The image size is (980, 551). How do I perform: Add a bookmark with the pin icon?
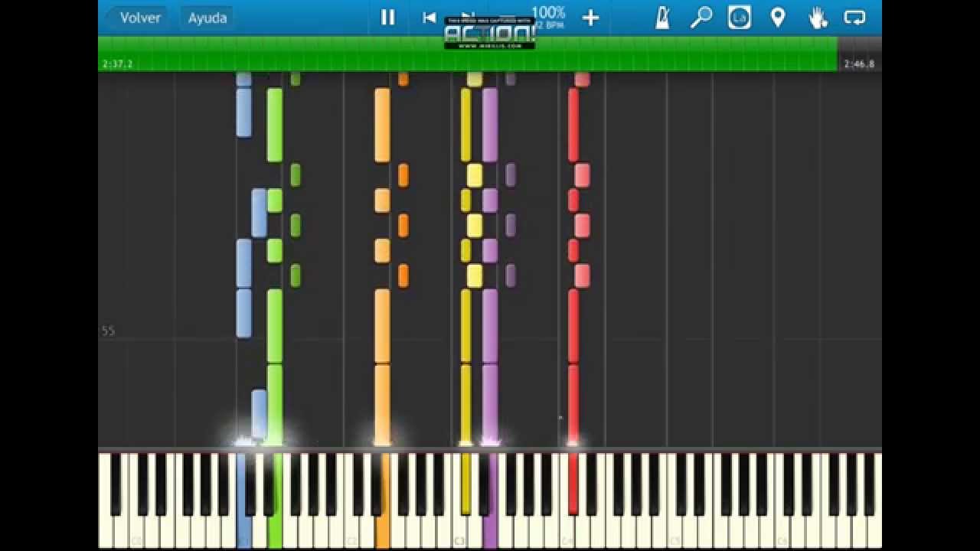[778, 18]
